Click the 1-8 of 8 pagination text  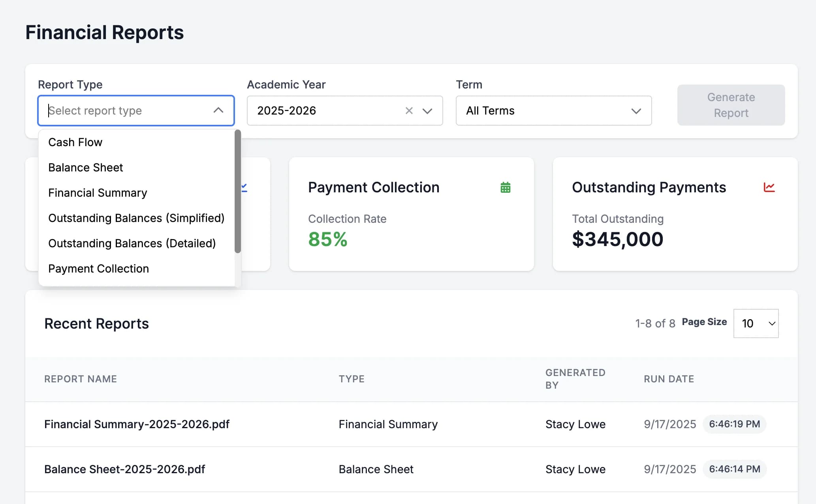pyautogui.click(x=655, y=323)
